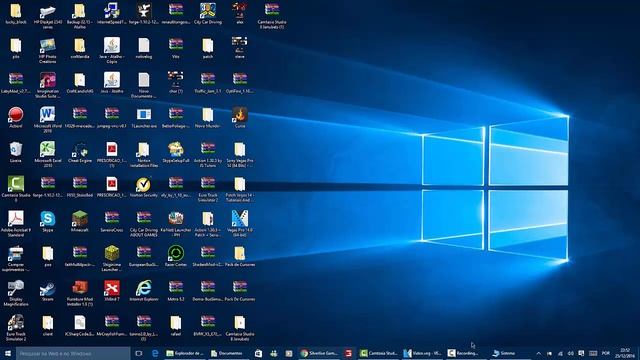Select the Metro 5.2 archive icon
640x360 pixels.
coord(176,288)
